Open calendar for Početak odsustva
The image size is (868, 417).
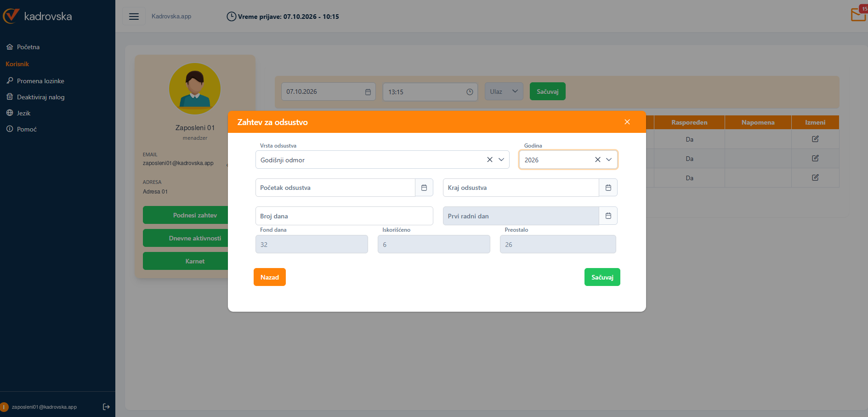(x=424, y=188)
